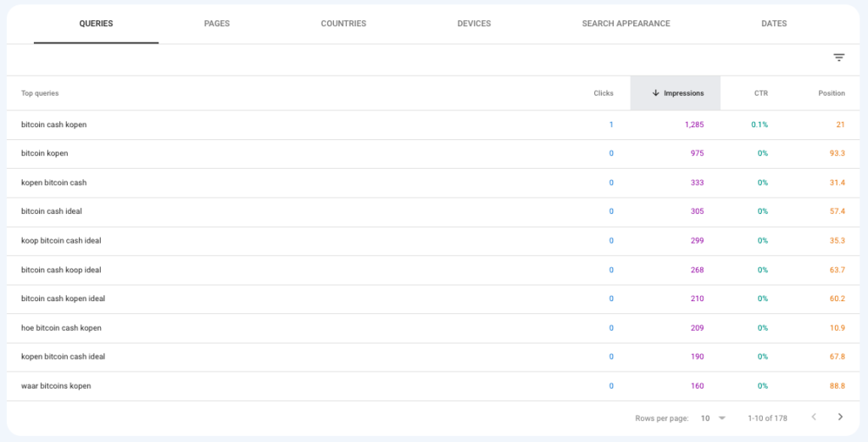Click the position value 93.3
The height and width of the screenshot is (442, 868).
[x=837, y=154]
